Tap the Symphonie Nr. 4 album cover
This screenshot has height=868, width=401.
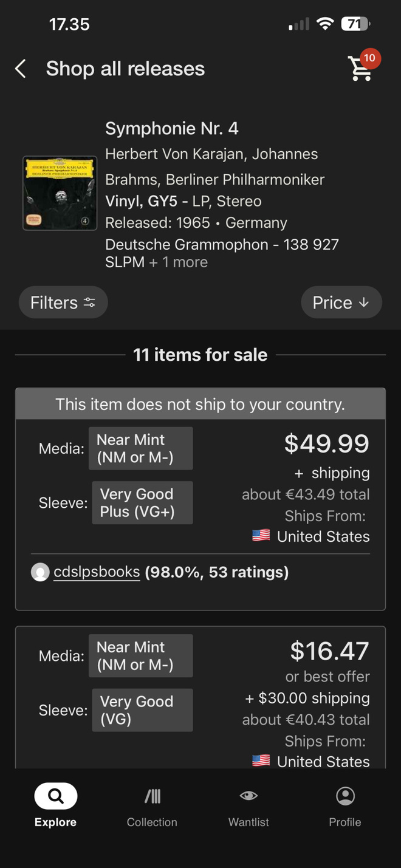coord(60,193)
